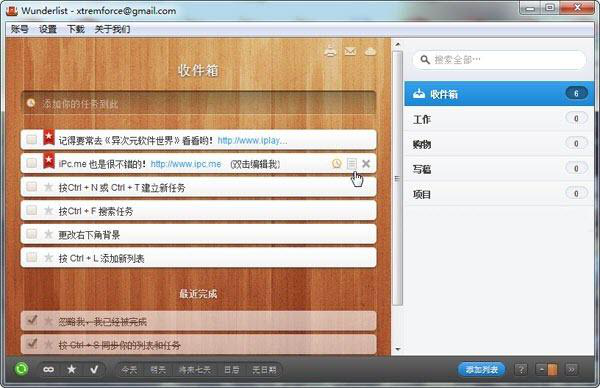Image resolution: width=600 pixels, height=388 pixels.
Task: Show completed tasks with the checkmark filter
Action: click(94, 369)
